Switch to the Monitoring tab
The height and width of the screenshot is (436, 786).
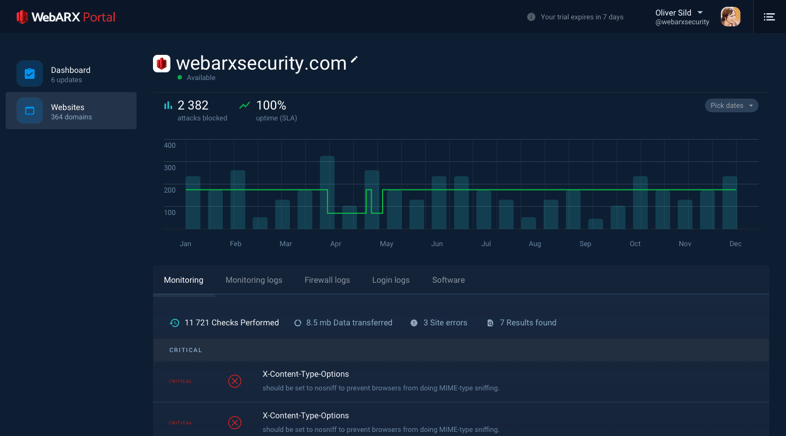(x=183, y=280)
